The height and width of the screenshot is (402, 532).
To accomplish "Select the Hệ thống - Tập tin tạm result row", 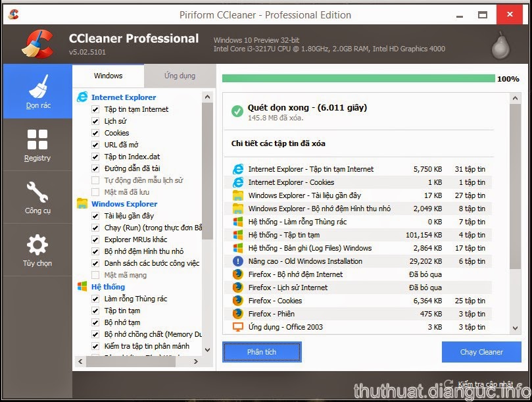I will point(358,235).
